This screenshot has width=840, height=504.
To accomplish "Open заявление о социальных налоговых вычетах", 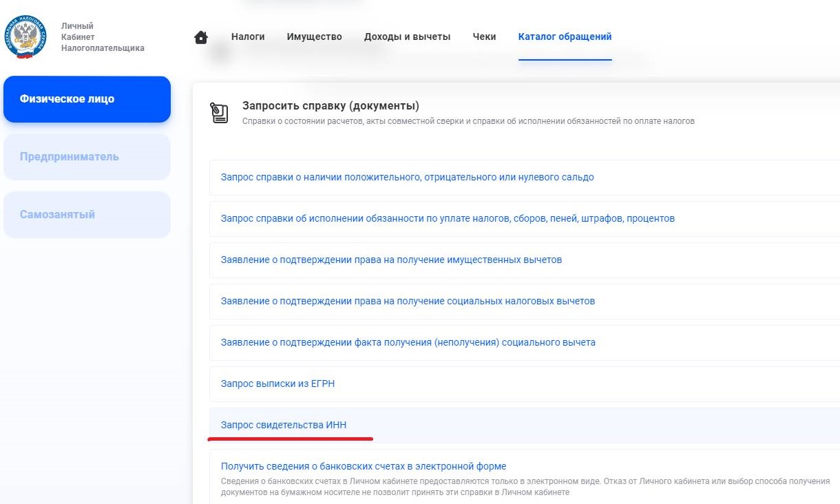I will coord(406,301).
